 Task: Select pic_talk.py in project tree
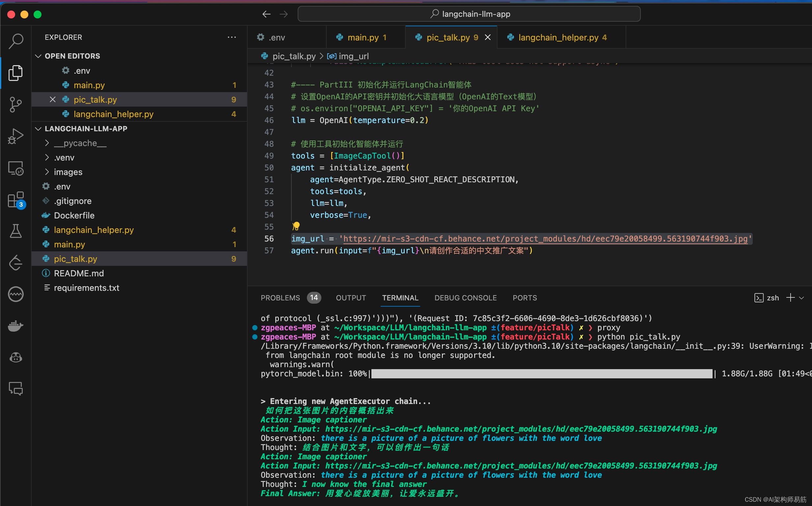(x=139, y=258)
